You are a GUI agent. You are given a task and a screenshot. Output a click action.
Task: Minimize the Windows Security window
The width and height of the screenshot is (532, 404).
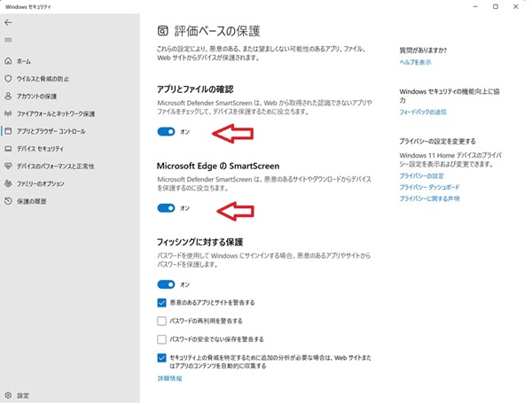(x=475, y=6)
